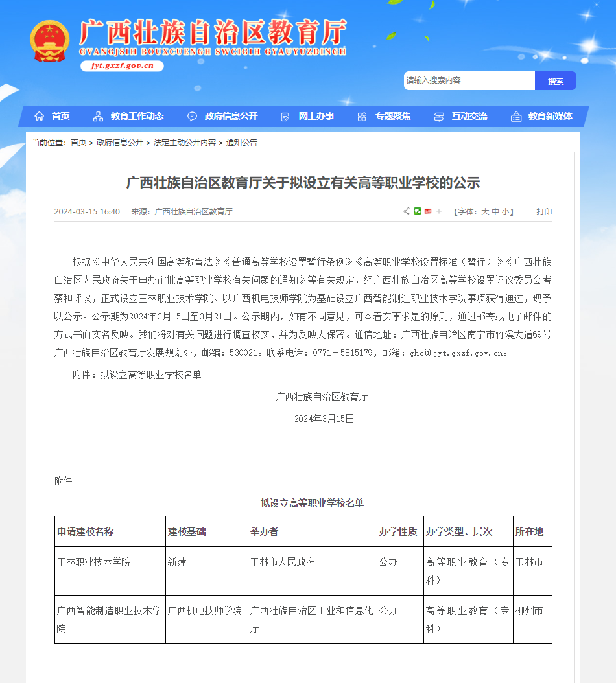Image resolution: width=616 pixels, height=683 pixels.
Task: Click the home icon beside 首页
Action: (x=40, y=116)
